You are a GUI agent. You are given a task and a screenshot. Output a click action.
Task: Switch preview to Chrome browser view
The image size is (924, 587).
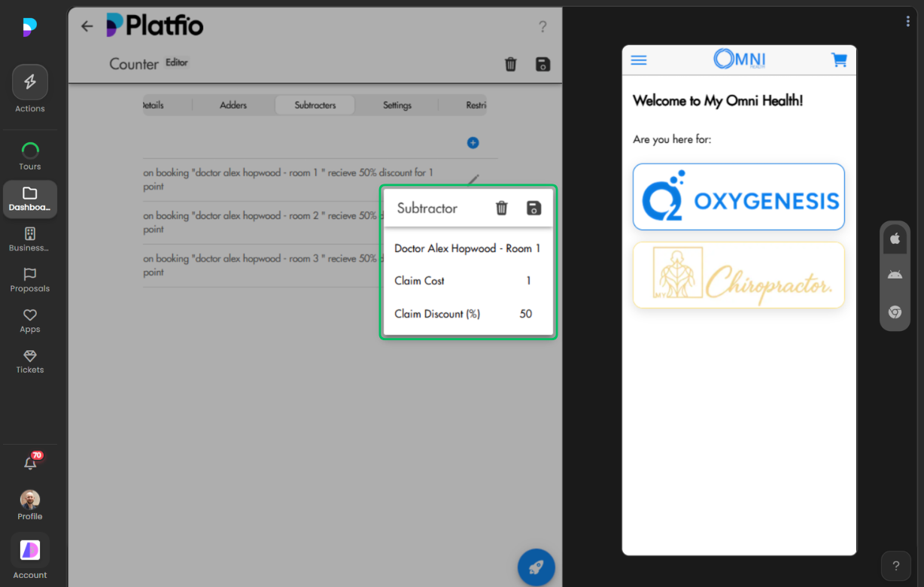pyautogui.click(x=895, y=312)
